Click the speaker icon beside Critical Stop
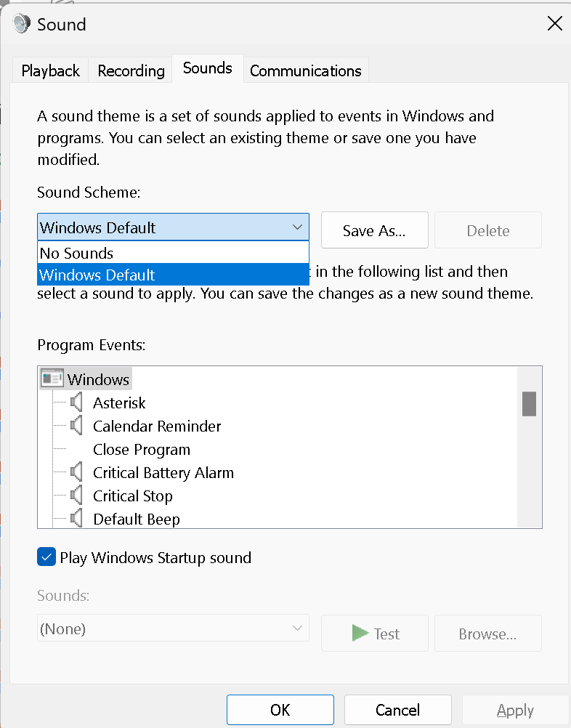Screen dimensions: 571x728 coord(76,495)
